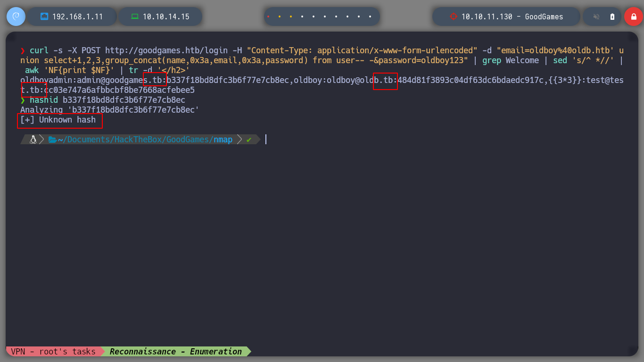Click the laptop VPN icon beside 10.10.14.15
Image resolution: width=644 pixels, height=362 pixels.
[x=135, y=16]
